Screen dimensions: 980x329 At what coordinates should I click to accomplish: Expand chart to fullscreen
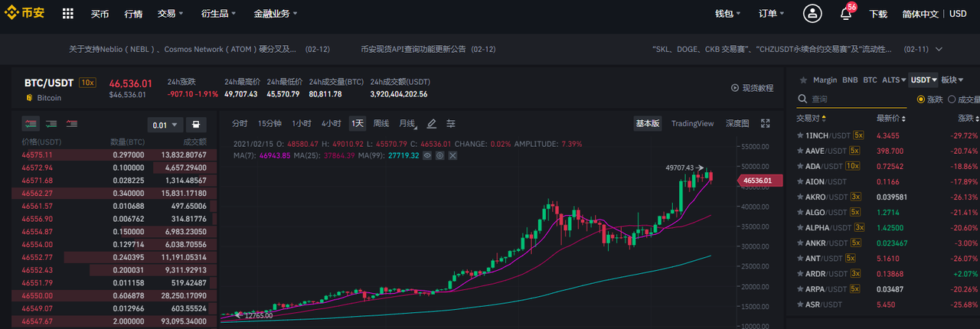point(765,123)
